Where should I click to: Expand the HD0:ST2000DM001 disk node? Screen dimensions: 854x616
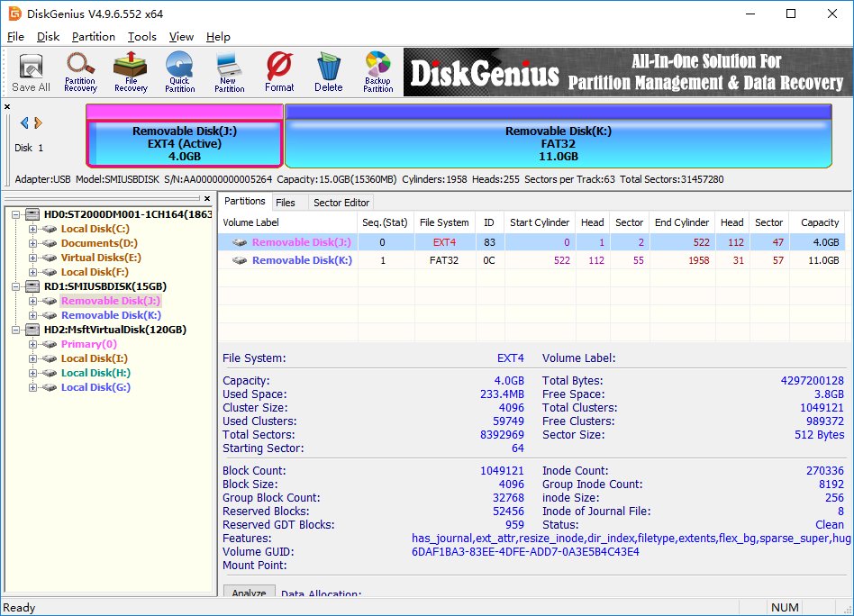[x=15, y=214]
